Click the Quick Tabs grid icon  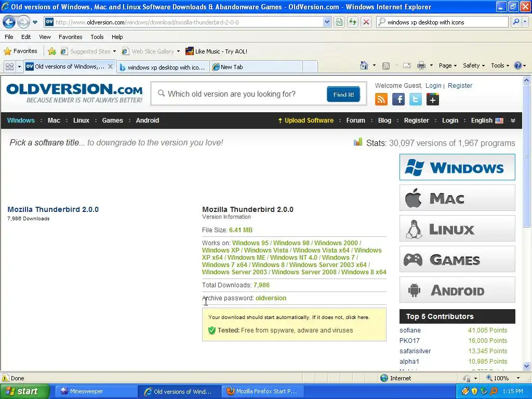[x=9, y=67]
